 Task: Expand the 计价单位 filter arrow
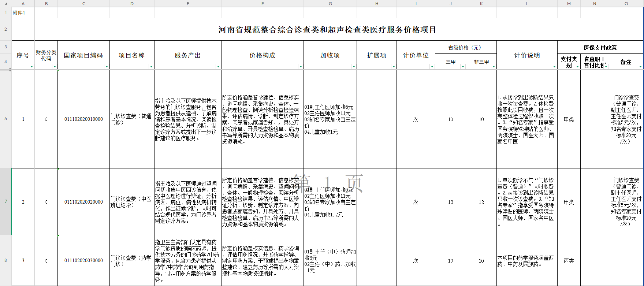pyautogui.click(x=432, y=66)
